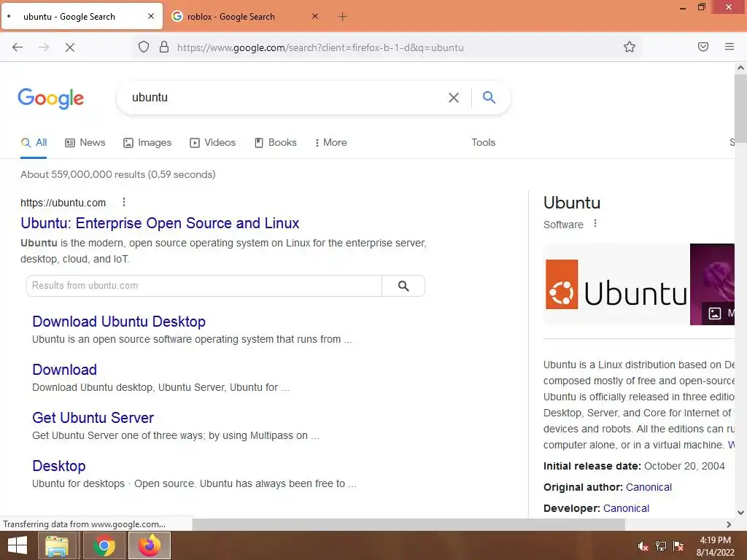Screen dimensions: 747x560
Task: Follow the Developer Canonical link
Action: (x=626, y=508)
